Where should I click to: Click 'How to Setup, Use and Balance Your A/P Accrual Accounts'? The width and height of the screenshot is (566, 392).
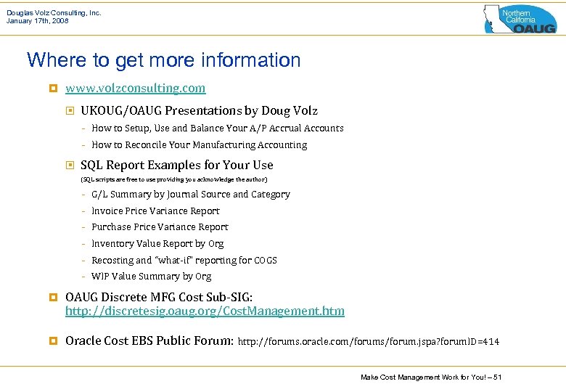[217, 128]
